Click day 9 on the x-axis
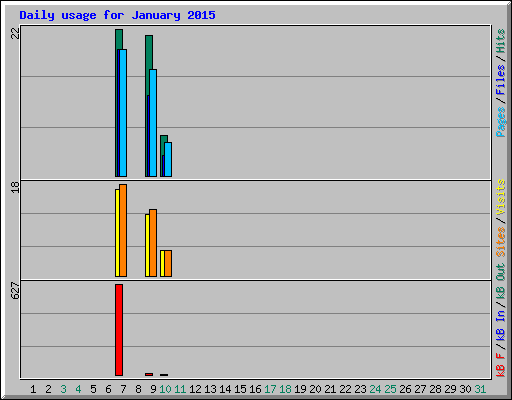This screenshot has width=512, height=400. click(x=153, y=389)
